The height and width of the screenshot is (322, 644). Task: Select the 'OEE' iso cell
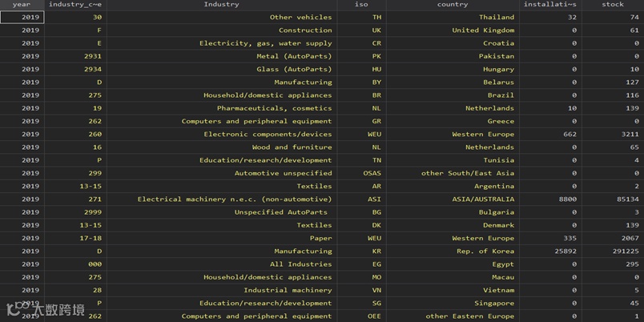coord(361,316)
